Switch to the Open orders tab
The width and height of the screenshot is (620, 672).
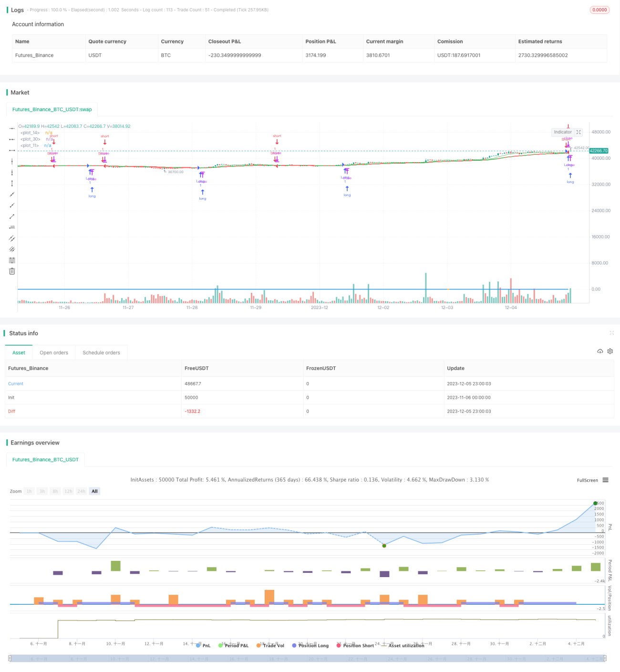(x=54, y=352)
